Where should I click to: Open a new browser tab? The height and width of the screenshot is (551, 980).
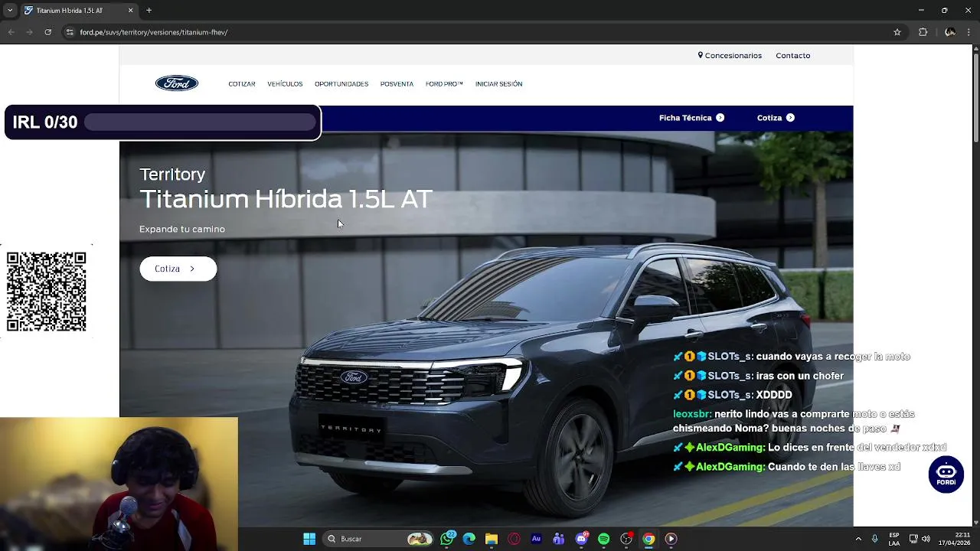149,11
